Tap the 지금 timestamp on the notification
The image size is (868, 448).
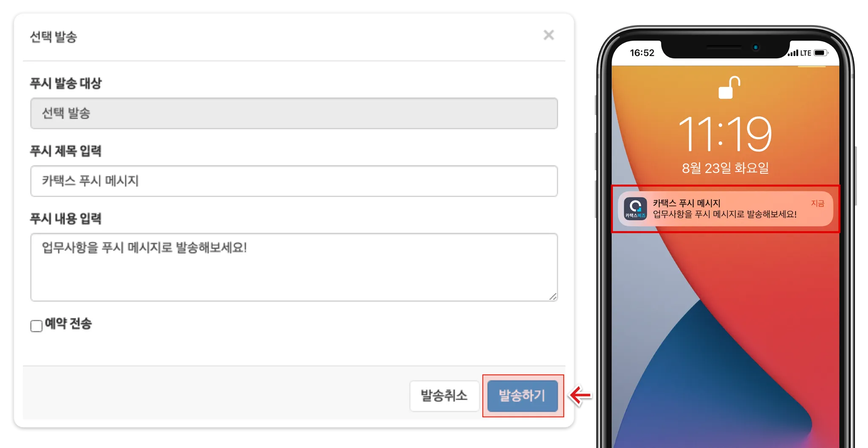point(818,204)
